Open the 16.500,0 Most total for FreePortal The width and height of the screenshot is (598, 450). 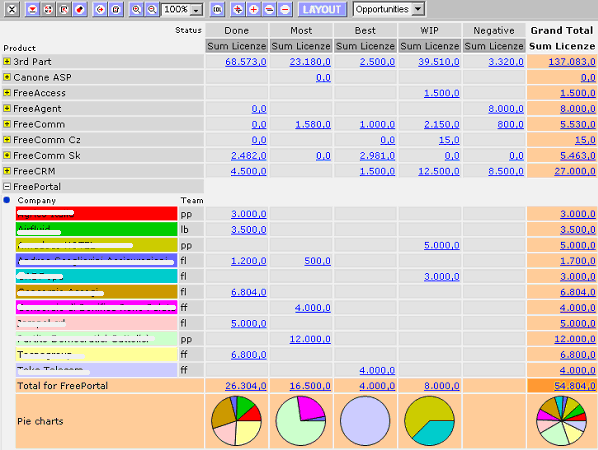click(310, 386)
